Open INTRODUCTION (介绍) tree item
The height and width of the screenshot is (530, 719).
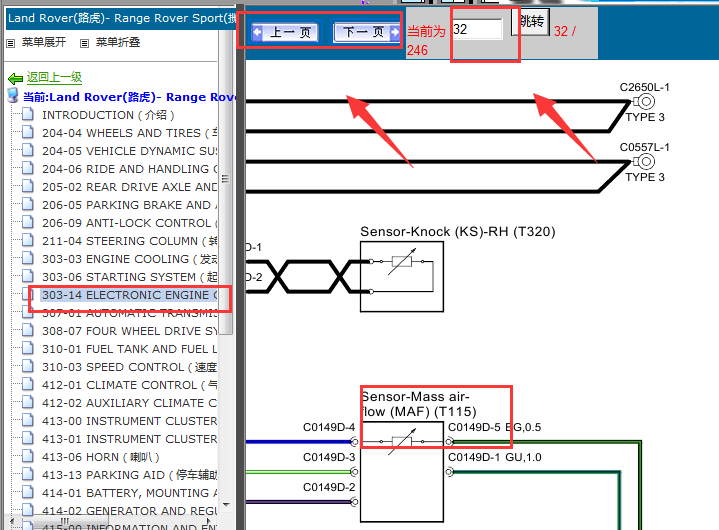pyautogui.click(x=108, y=115)
